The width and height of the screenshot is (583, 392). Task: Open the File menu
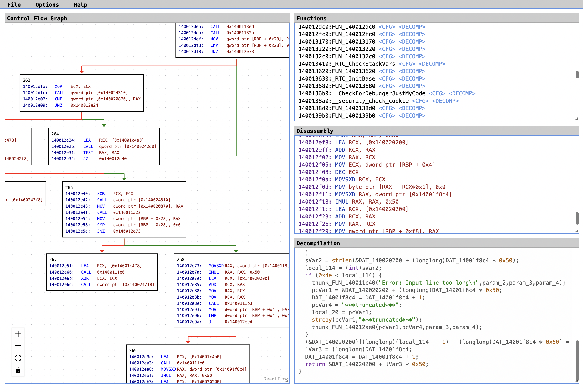[14, 4]
